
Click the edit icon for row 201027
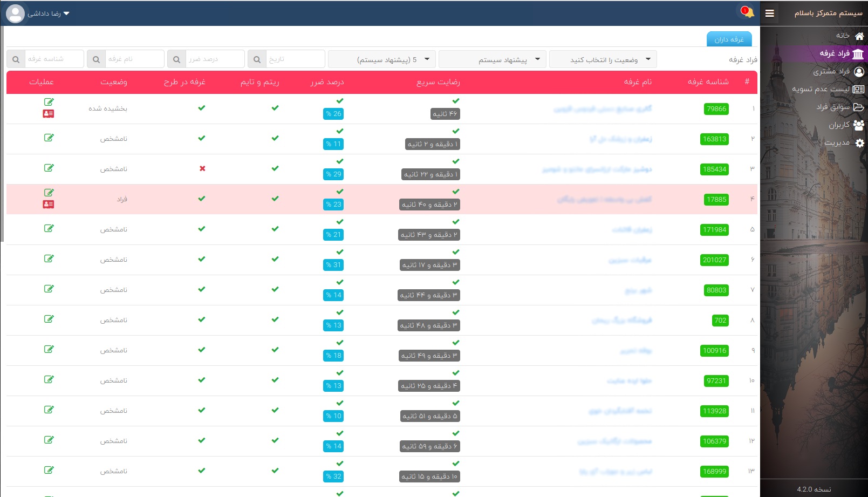tap(49, 258)
